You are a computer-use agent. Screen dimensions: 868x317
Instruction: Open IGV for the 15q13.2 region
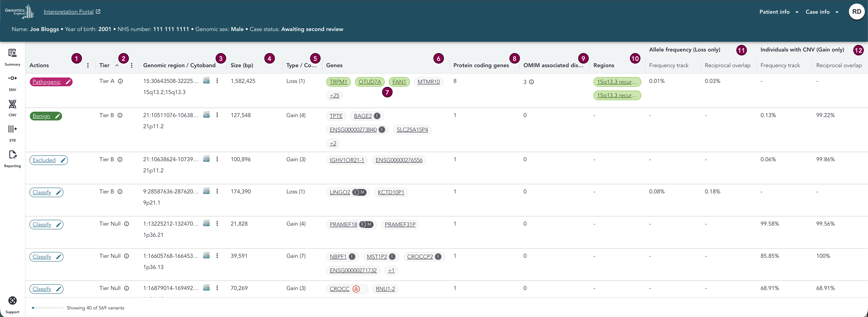206,81
